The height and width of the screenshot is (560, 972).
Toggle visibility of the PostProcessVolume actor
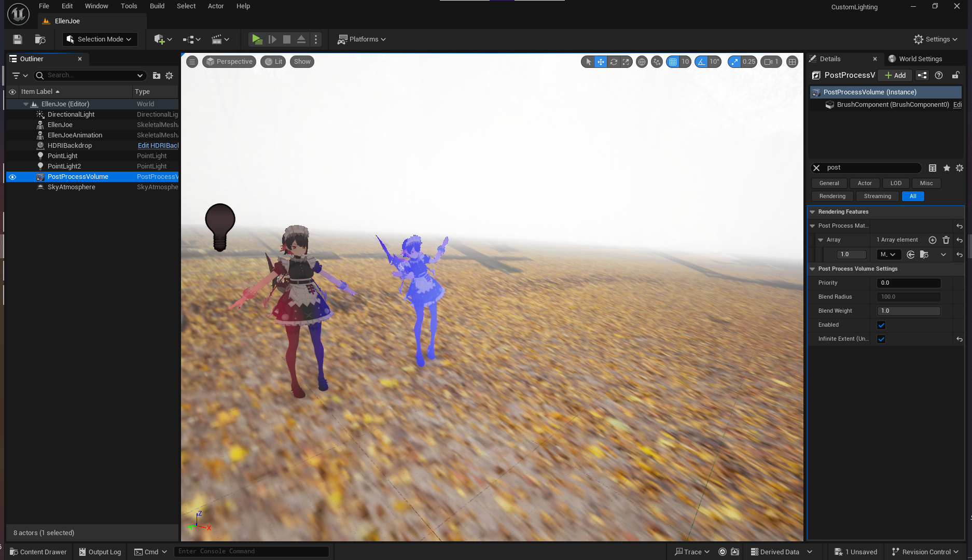(x=12, y=177)
